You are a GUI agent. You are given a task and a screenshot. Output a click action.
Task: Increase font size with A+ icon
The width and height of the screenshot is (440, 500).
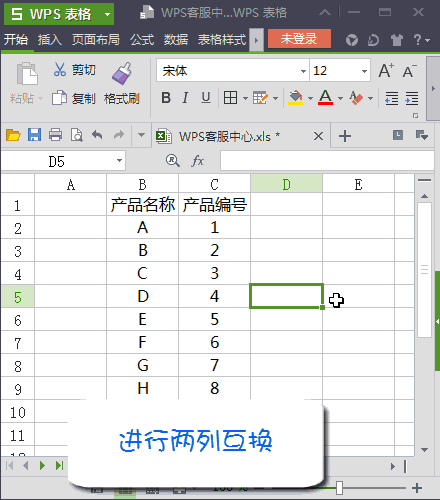[x=386, y=71]
